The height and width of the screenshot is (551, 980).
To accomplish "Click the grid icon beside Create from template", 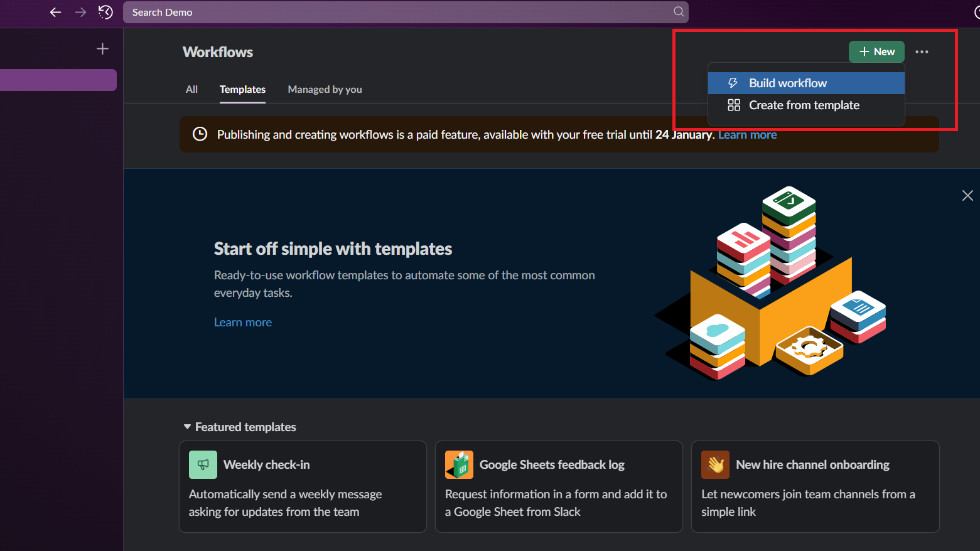I will [x=733, y=105].
